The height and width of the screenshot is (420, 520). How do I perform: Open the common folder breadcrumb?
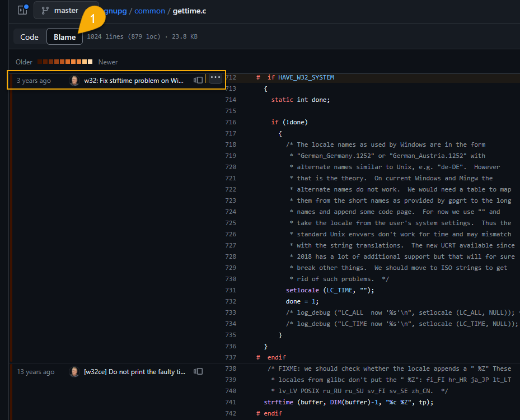click(149, 11)
